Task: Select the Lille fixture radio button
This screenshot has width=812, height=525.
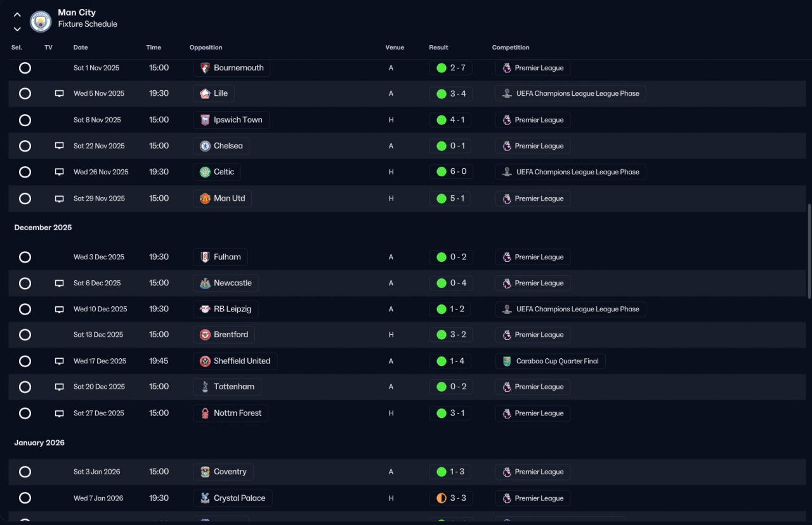Action: [x=25, y=94]
